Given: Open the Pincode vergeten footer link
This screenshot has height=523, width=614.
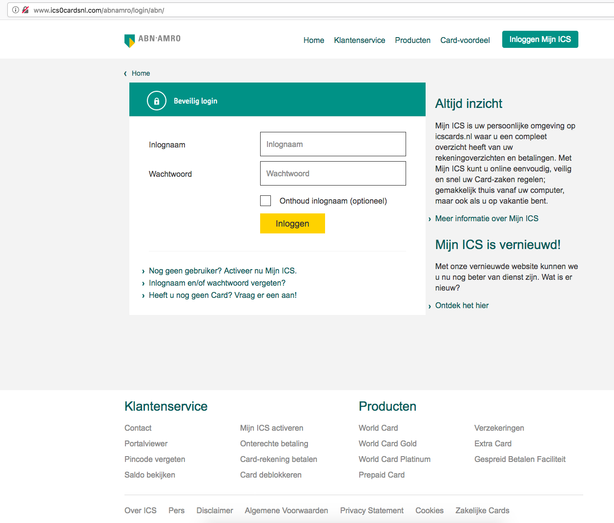Looking at the screenshot, I should 155,459.
